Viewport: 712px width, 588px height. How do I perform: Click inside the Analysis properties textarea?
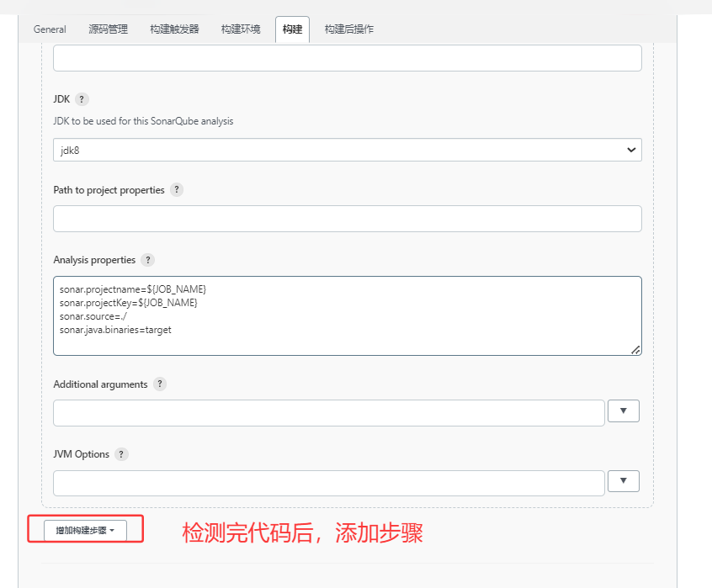coord(348,315)
